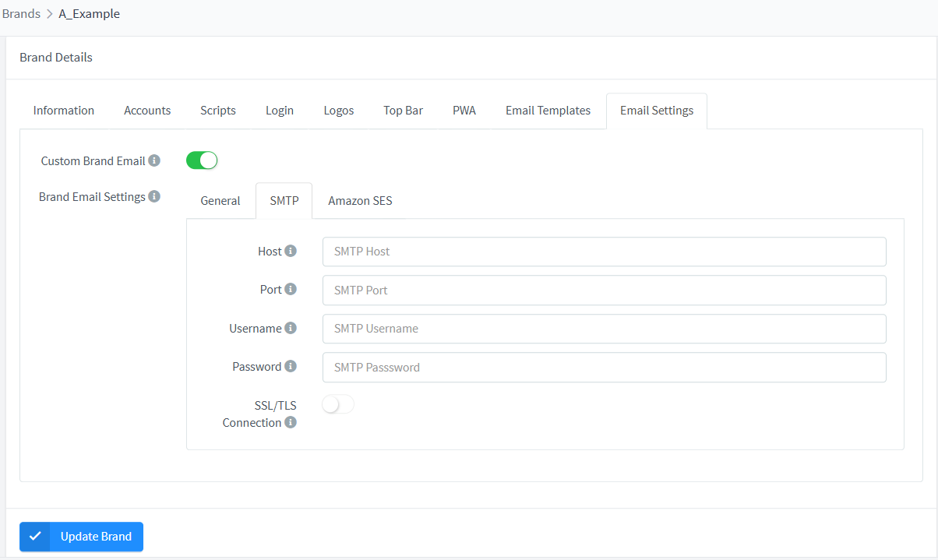
Task: Open the Amazon SES sub-tab
Action: 360,201
